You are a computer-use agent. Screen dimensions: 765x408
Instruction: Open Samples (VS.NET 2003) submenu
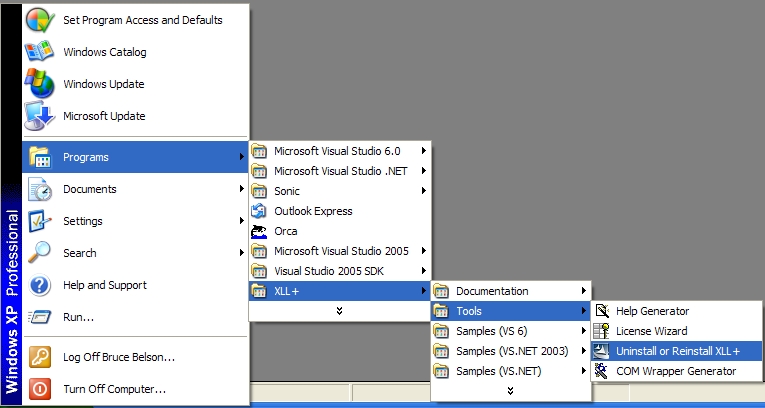click(x=511, y=351)
